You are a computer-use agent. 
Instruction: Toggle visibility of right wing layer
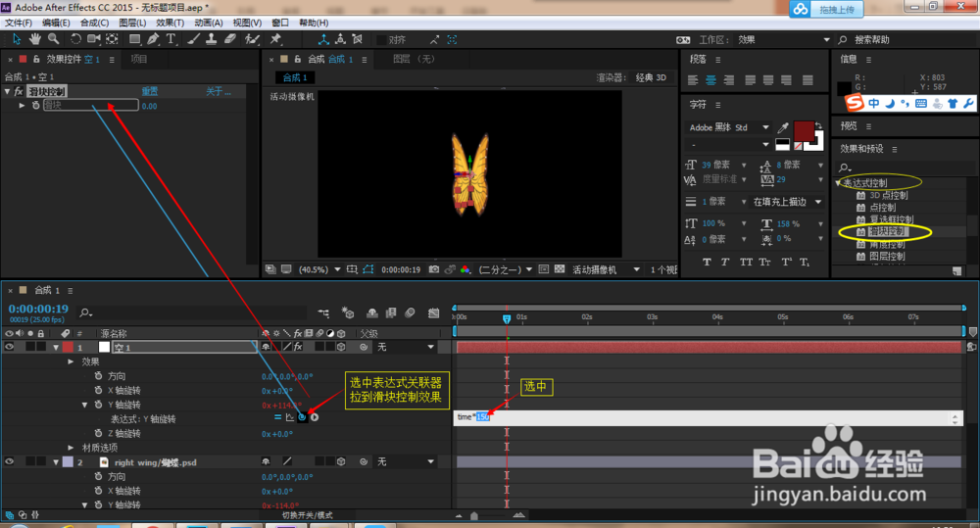coord(10,461)
